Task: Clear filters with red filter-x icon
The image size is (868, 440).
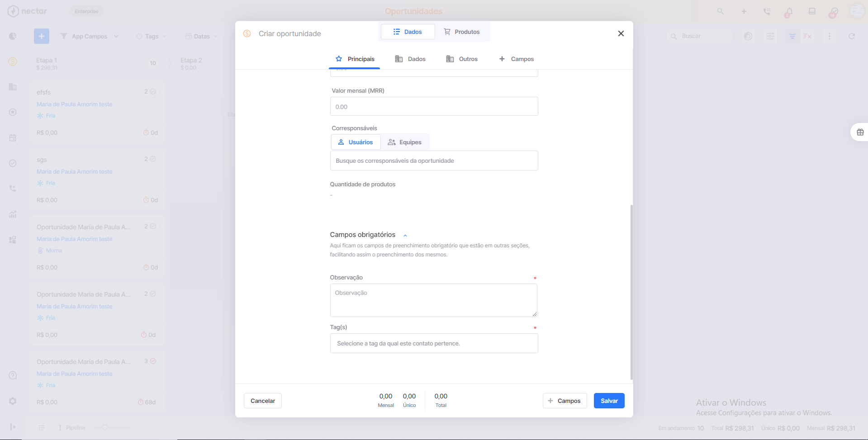Action: pos(807,36)
